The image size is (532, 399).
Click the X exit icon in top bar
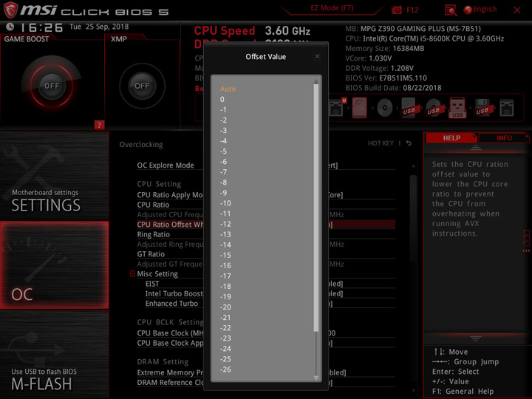(x=516, y=10)
